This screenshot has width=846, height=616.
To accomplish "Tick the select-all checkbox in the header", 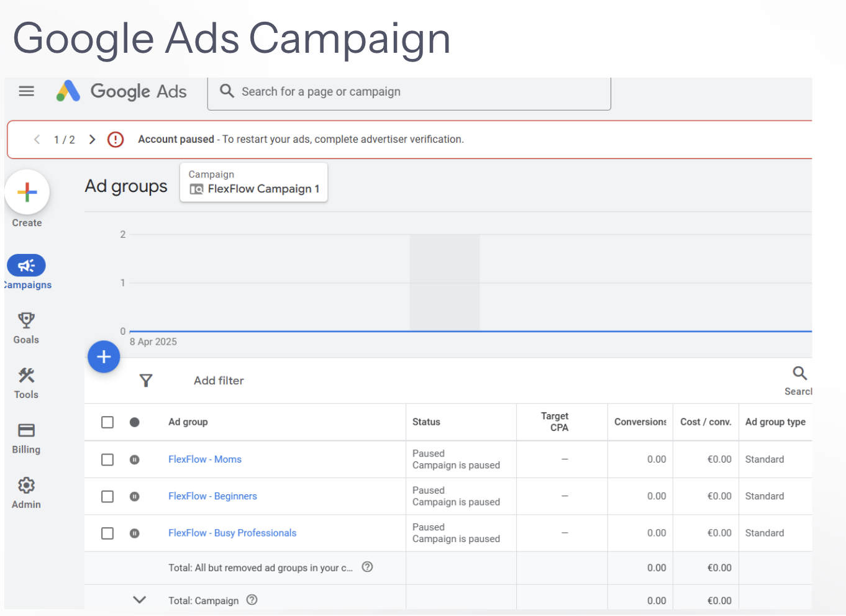I will tap(107, 422).
